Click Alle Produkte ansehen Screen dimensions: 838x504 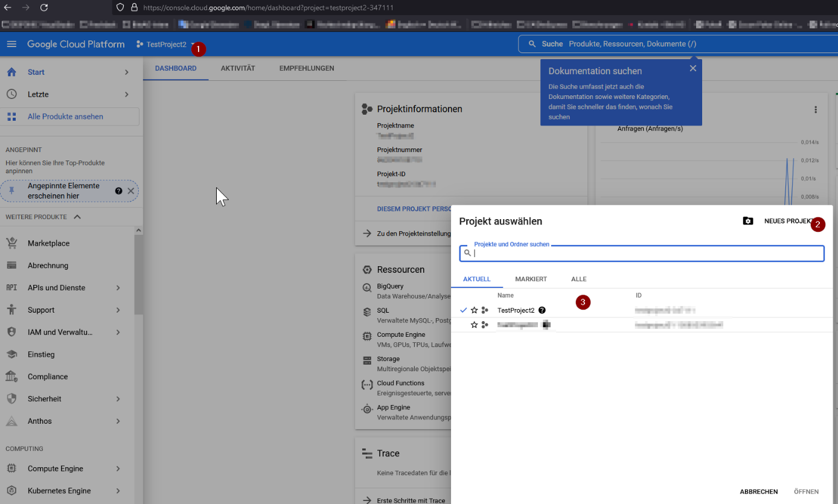(70, 116)
